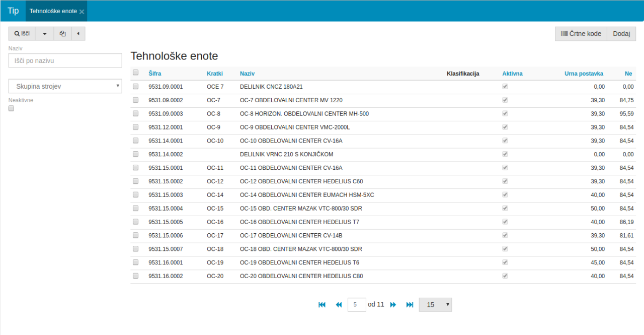
Task: Expand the Skupina strojev dropdown
Action: pyautogui.click(x=65, y=86)
